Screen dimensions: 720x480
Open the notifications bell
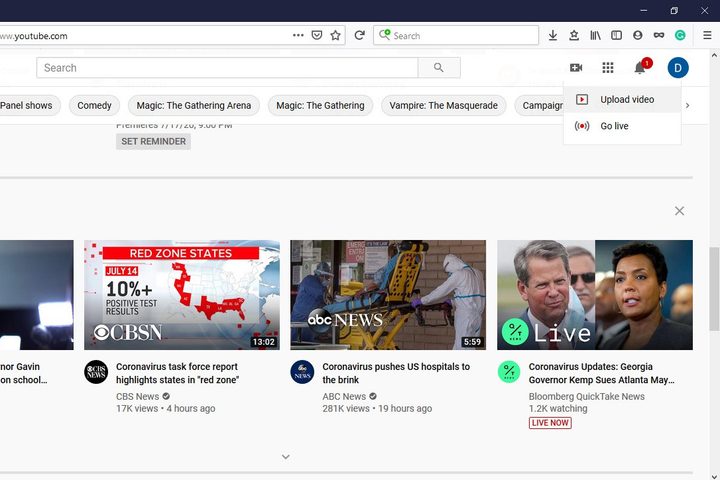(640, 68)
